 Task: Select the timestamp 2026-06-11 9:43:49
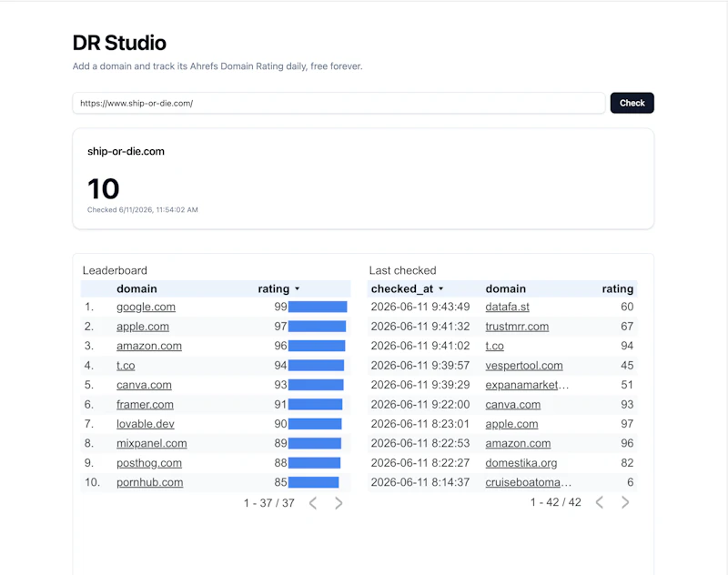tap(420, 307)
